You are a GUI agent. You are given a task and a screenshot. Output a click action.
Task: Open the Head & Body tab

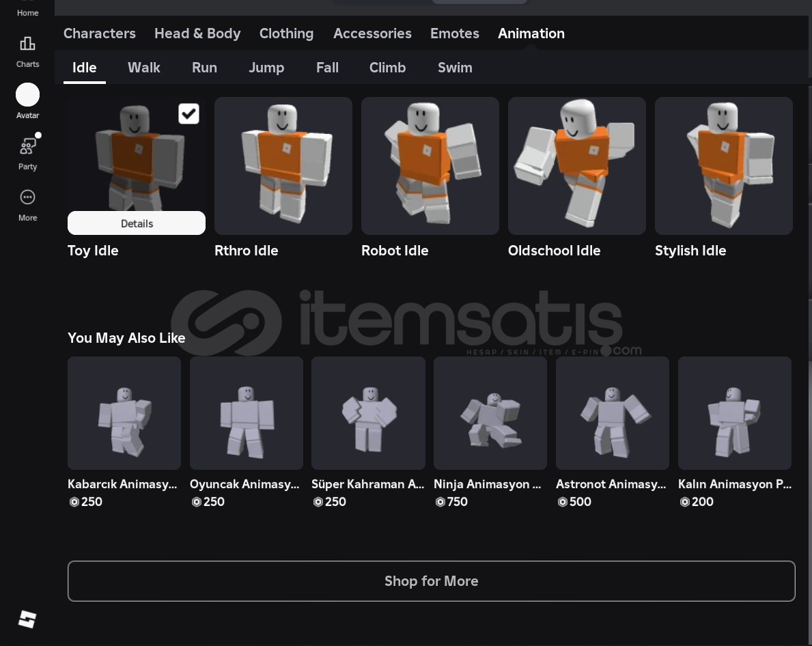tap(197, 33)
